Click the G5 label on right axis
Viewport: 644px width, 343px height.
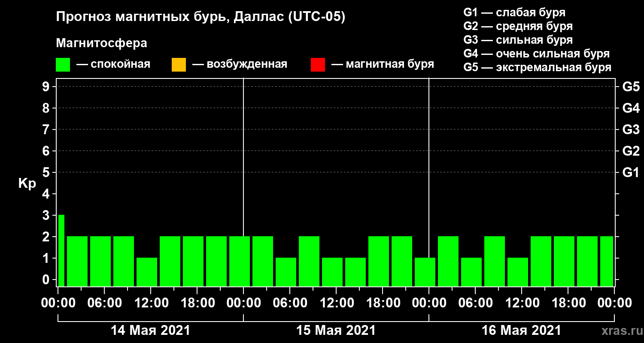[631, 87]
